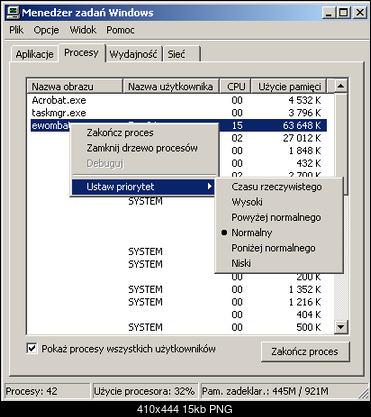
Task: Click the scrollbar up arrow
Action: 340,86
